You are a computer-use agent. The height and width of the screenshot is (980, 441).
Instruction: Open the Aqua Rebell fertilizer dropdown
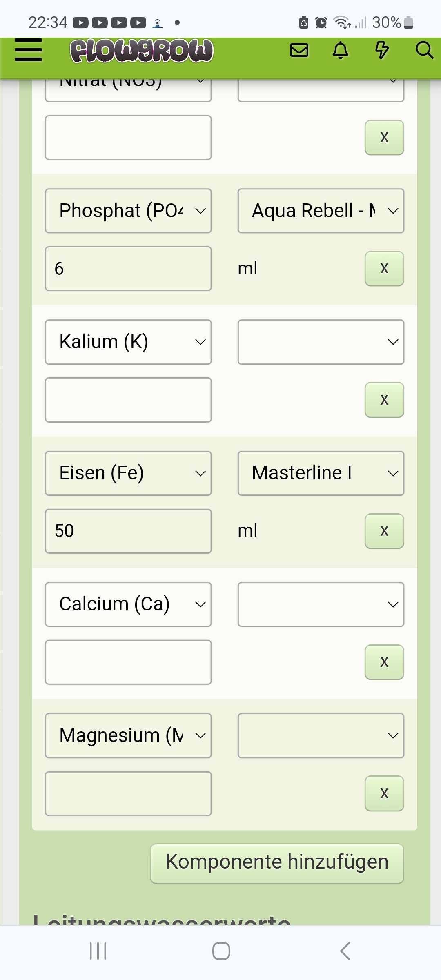pos(321,211)
